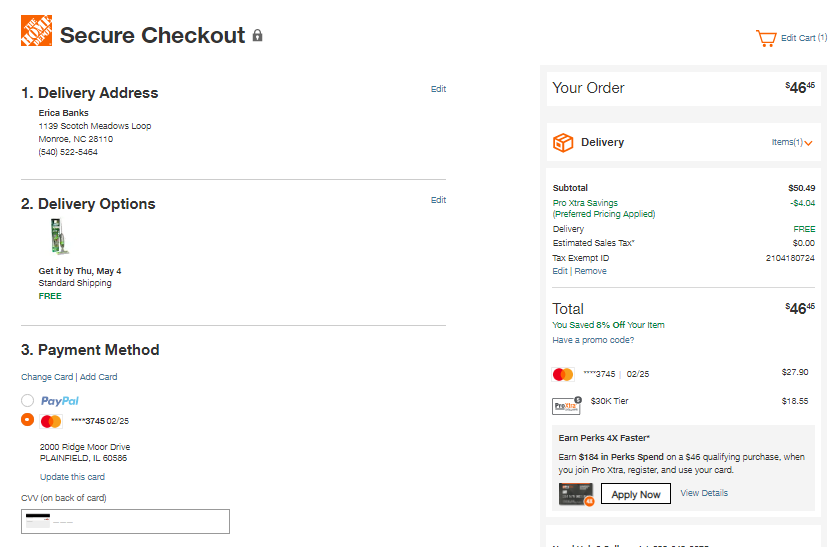Click the CVV input field
Screen dimensions: 831x547
pos(126,522)
